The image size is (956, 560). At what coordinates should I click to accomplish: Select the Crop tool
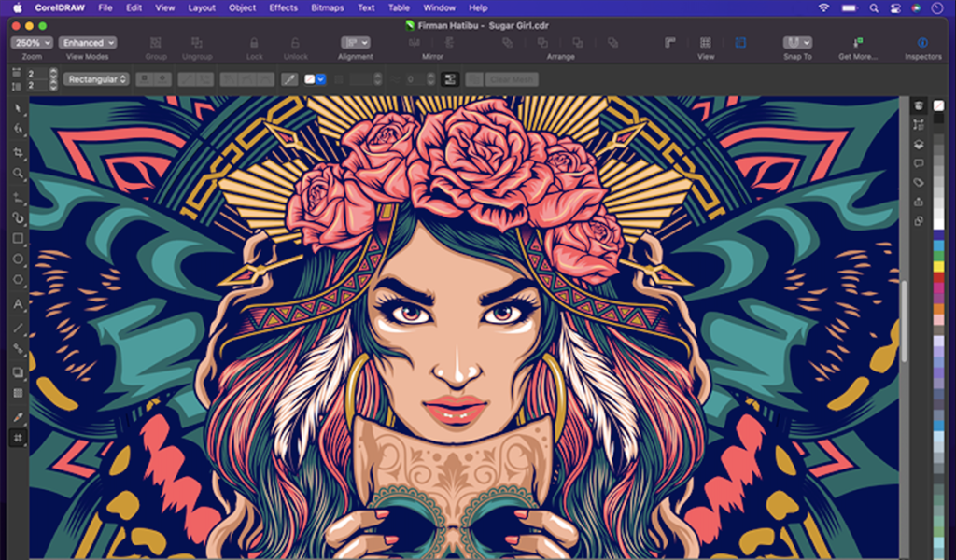coord(18,152)
